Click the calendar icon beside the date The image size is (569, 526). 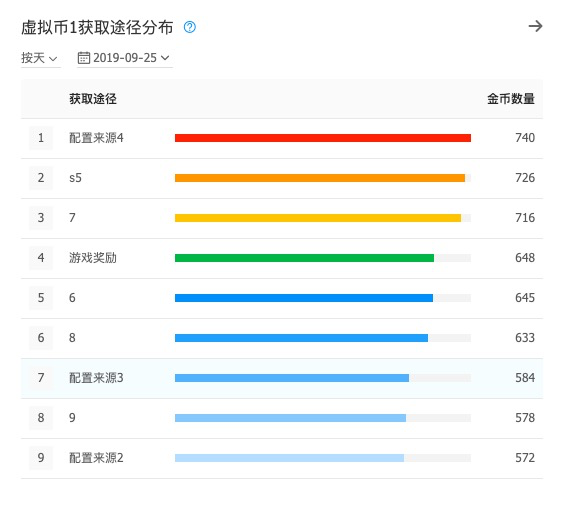pyautogui.click(x=83, y=58)
